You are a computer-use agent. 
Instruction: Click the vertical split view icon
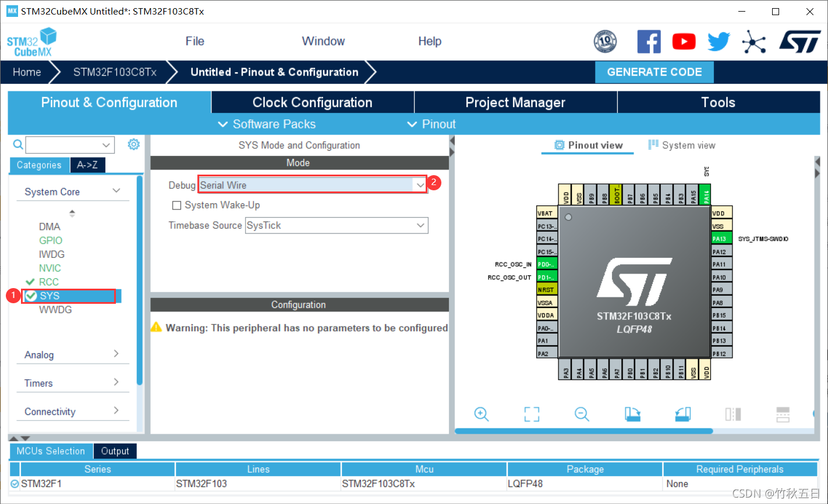click(733, 414)
